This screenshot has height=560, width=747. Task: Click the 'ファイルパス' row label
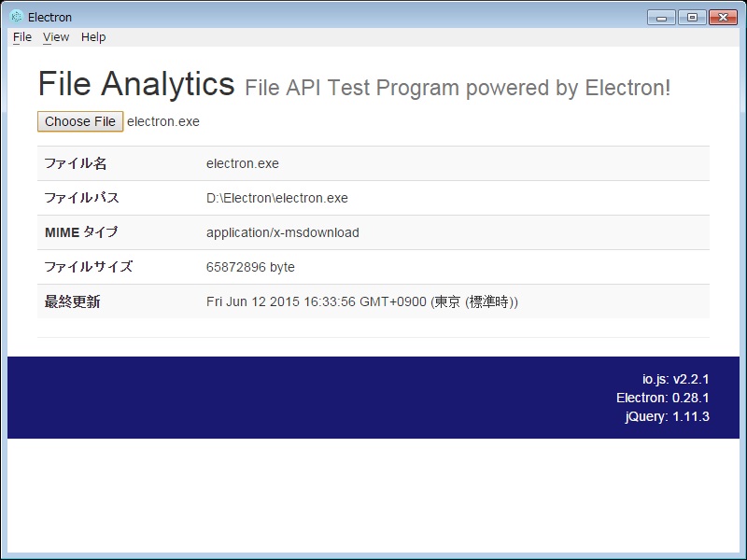(81, 198)
